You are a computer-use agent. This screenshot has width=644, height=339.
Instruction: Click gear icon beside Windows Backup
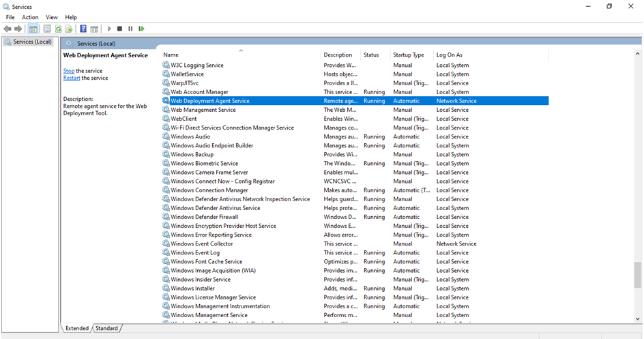166,154
